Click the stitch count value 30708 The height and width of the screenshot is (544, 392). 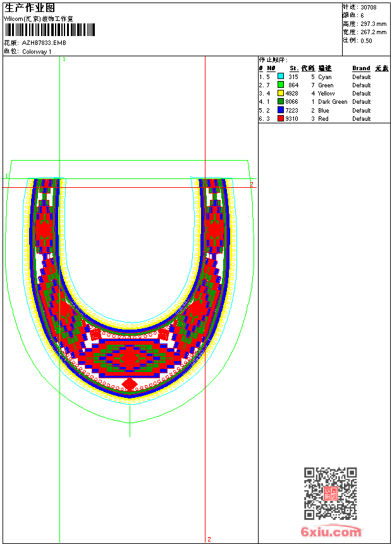369,8
